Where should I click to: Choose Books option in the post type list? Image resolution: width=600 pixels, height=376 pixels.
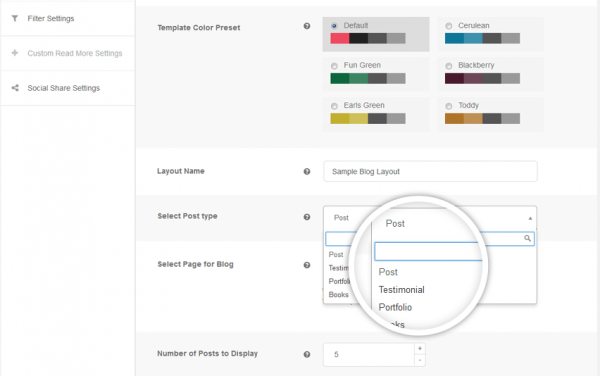pos(338,295)
